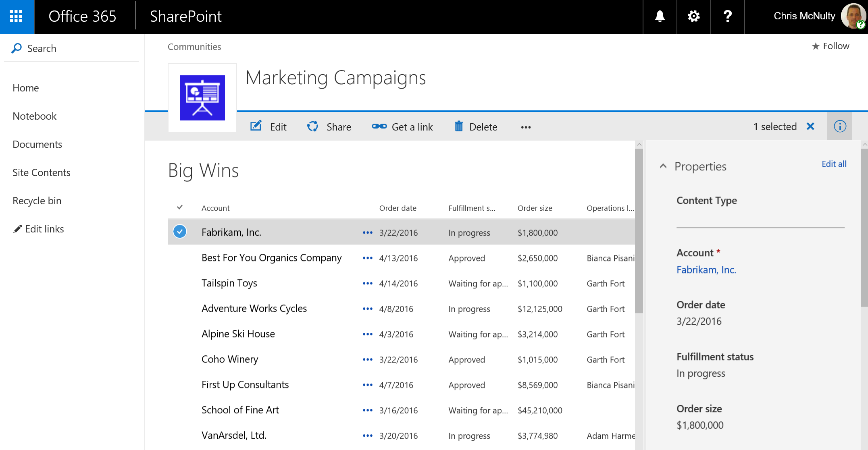Deselect the Fabrikam, Inc. row checkmark
Image resolution: width=868 pixels, height=450 pixels.
tap(180, 232)
